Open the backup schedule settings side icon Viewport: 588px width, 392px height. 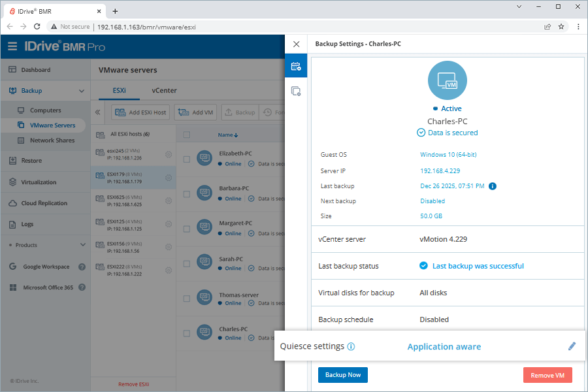296,67
